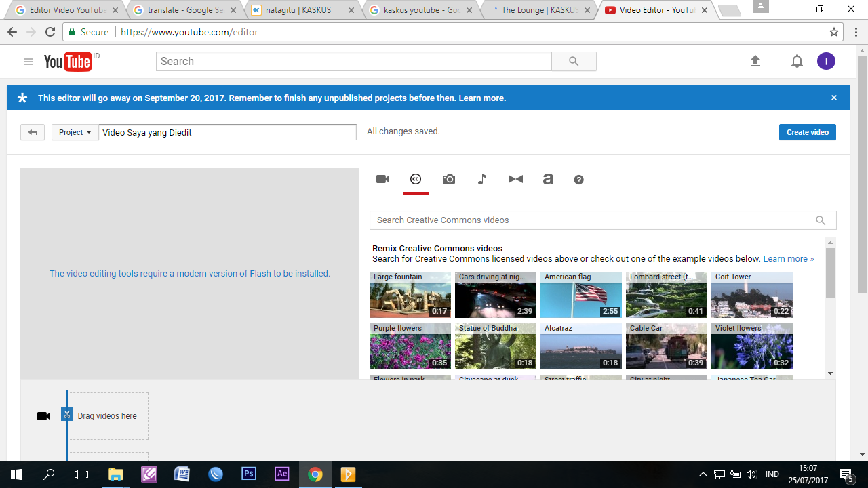868x488 pixels.
Task: Show hidden system tray icons
Action: pyautogui.click(x=703, y=474)
